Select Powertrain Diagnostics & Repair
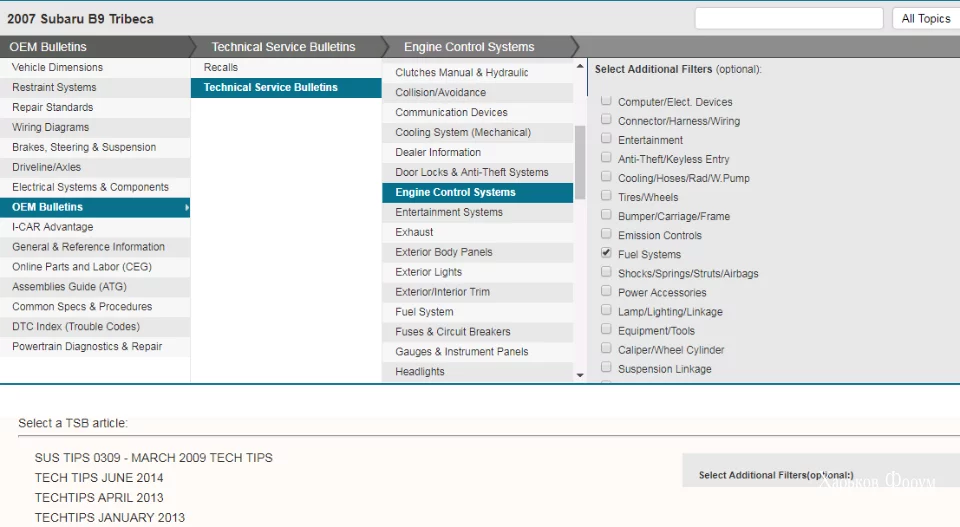Screen dimensions: 960x527 pyautogui.click(x=95, y=346)
